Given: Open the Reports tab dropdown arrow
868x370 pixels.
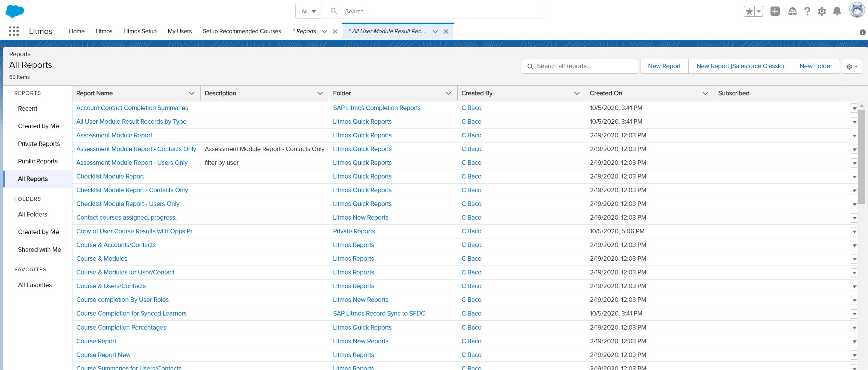Looking at the screenshot, I should point(324,31).
